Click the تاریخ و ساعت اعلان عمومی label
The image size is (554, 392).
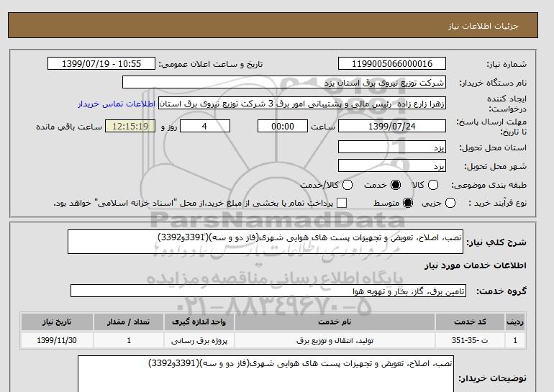(x=211, y=64)
